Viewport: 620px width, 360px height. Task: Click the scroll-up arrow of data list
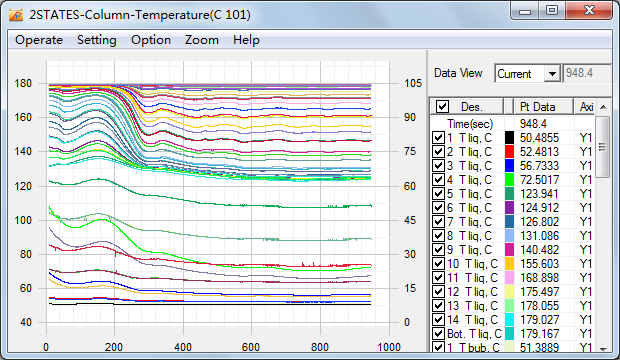tap(603, 107)
